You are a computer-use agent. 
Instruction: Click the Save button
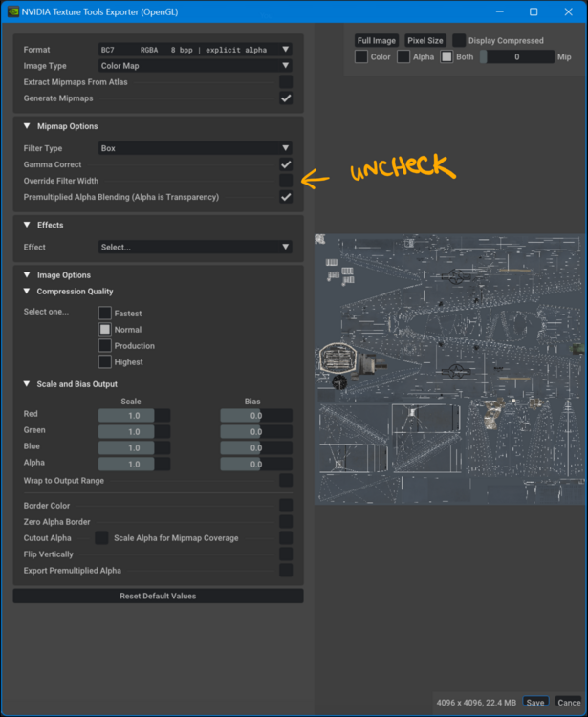coord(535,702)
